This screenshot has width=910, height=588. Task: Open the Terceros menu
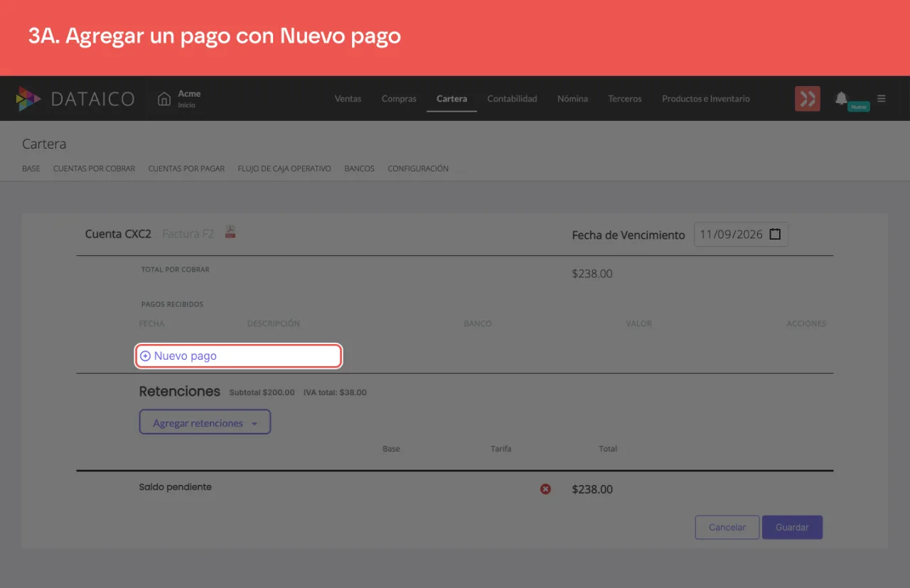point(625,99)
